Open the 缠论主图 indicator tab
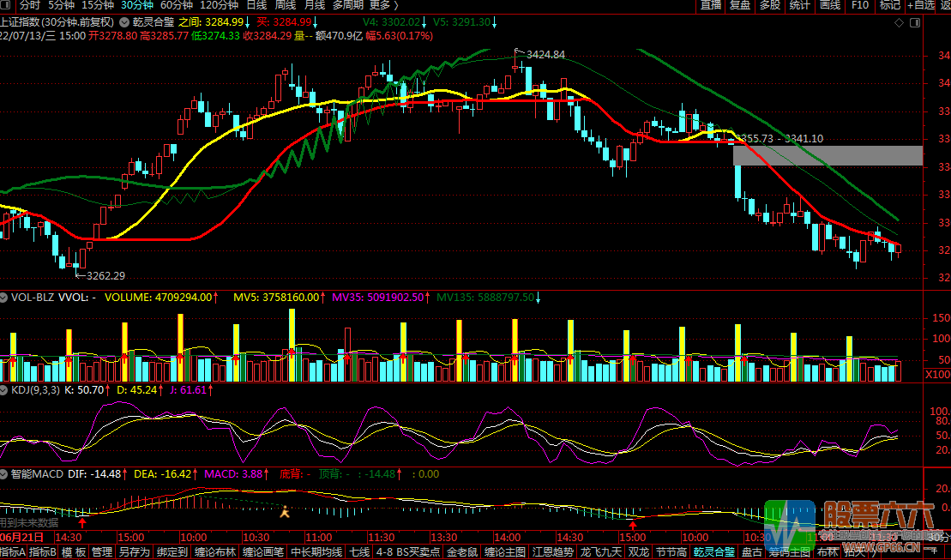 506,552
